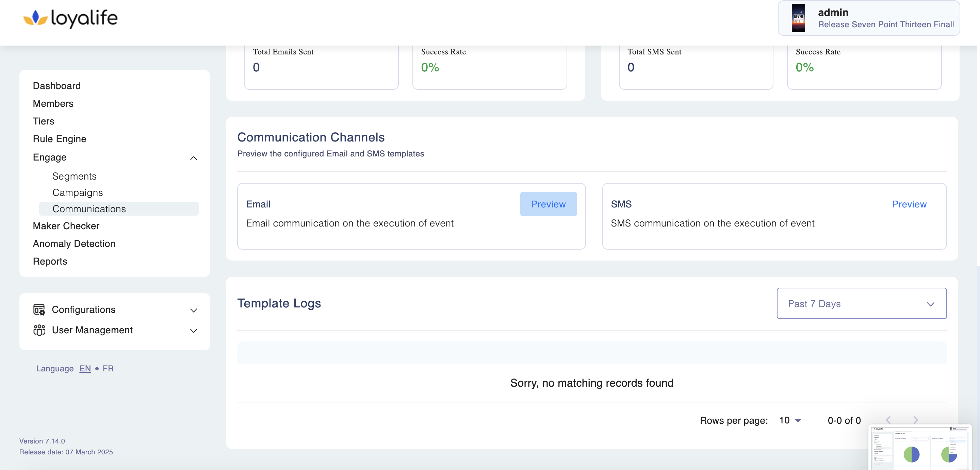
Task: Click the loyalife logo
Action: click(x=71, y=18)
